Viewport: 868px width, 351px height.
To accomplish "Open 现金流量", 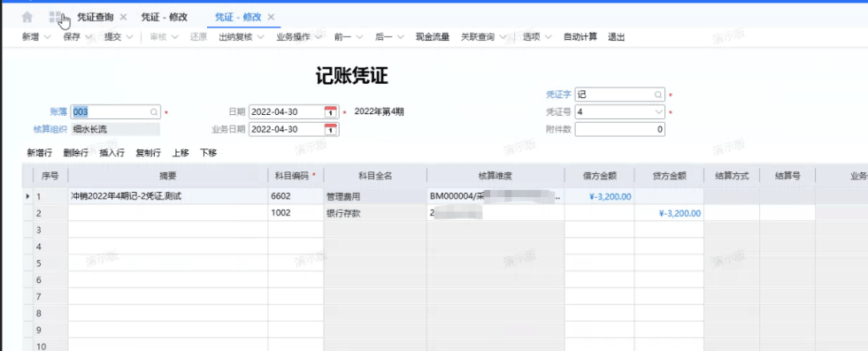I will click(x=433, y=37).
